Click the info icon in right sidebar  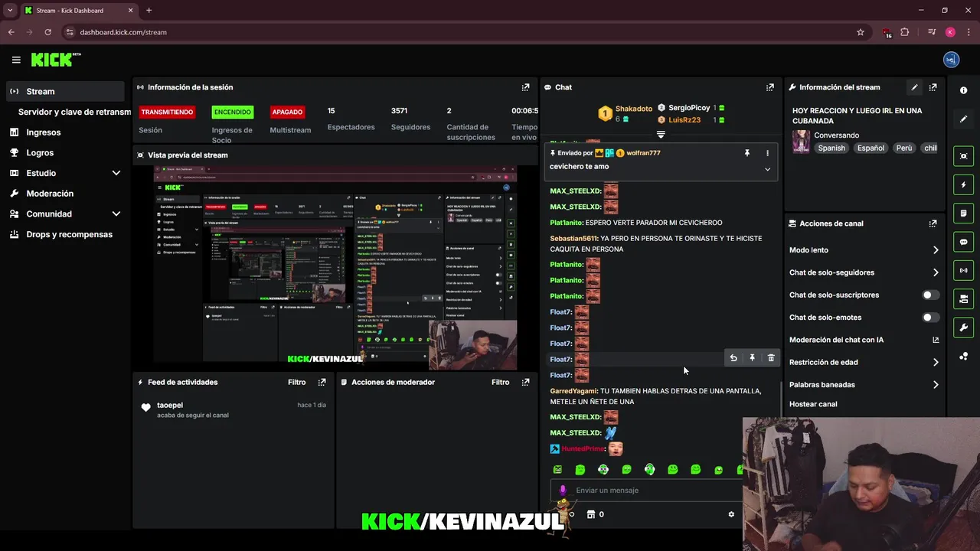click(963, 90)
